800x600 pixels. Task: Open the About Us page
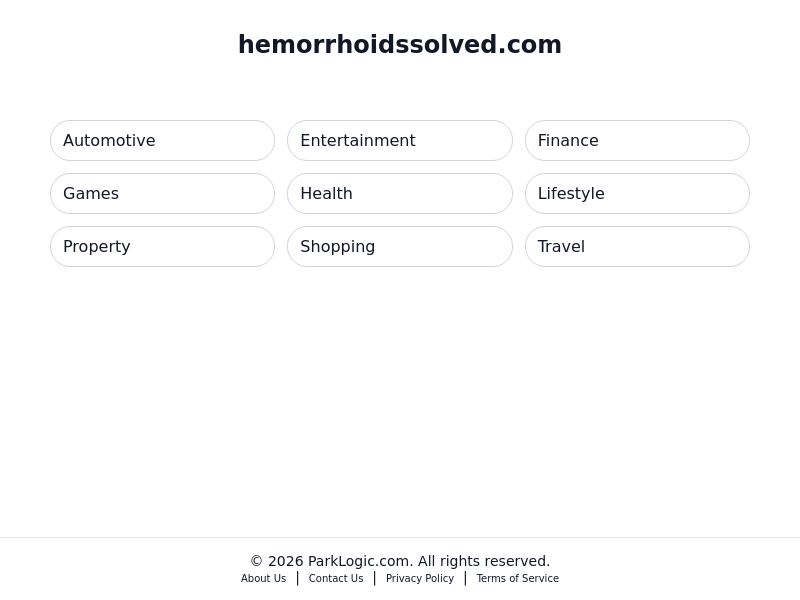(x=263, y=578)
